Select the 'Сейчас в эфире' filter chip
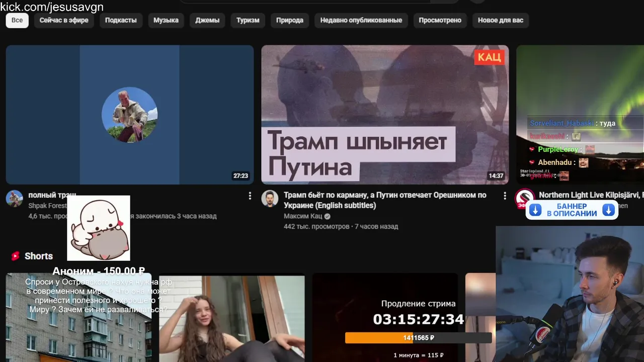This screenshot has width=644, height=362. 64,20
